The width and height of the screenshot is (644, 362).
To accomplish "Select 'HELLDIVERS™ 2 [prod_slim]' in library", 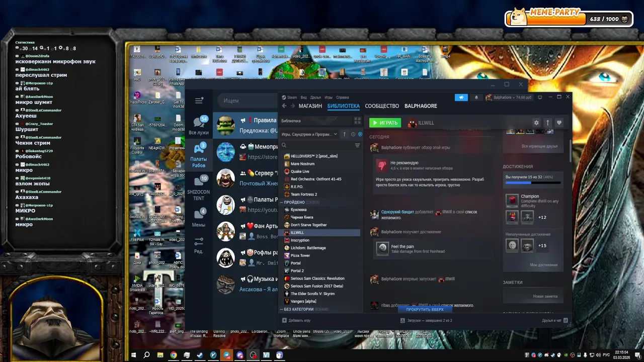I will coord(320,156).
